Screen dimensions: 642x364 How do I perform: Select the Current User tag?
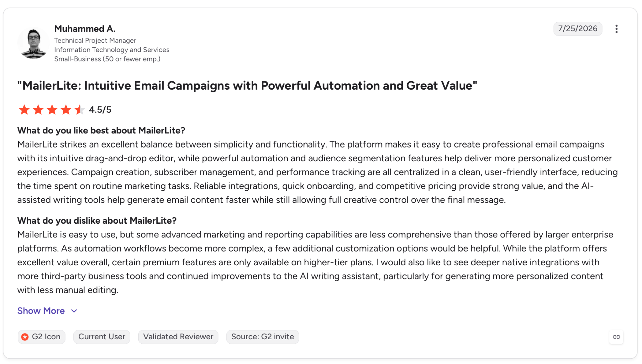pos(102,337)
